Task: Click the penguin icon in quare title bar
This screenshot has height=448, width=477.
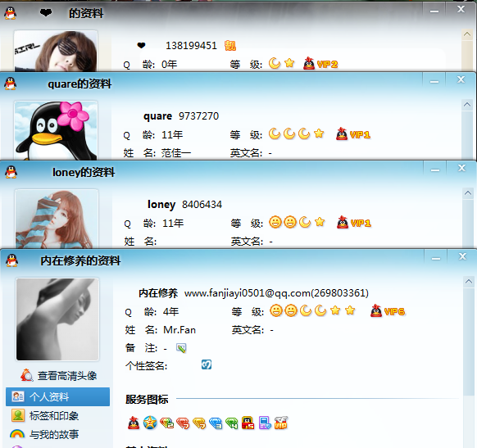Action: pyautogui.click(x=11, y=84)
